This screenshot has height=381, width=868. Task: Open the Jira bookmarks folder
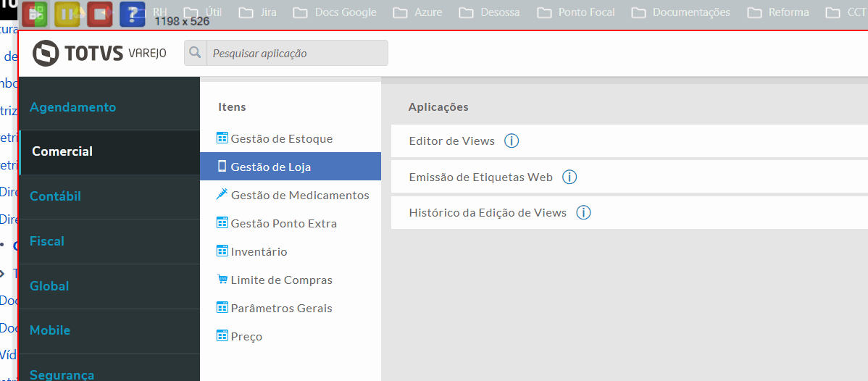(x=260, y=12)
